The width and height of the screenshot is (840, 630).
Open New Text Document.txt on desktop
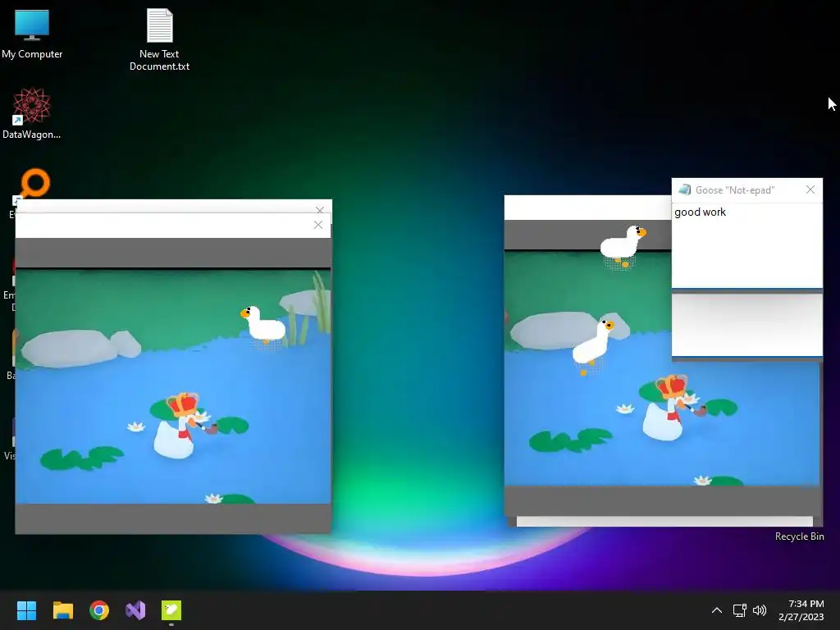pyautogui.click(x=160, y=39)
